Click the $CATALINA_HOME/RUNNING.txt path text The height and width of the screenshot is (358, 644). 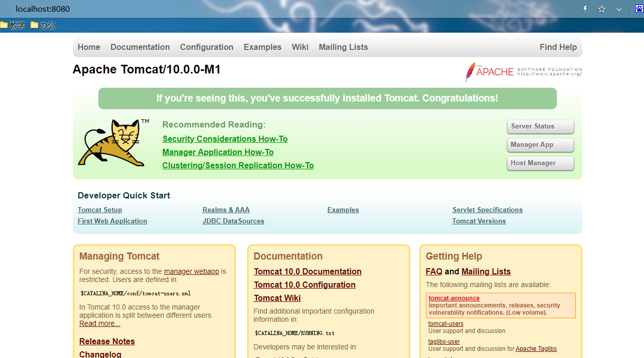pos(294,333)
